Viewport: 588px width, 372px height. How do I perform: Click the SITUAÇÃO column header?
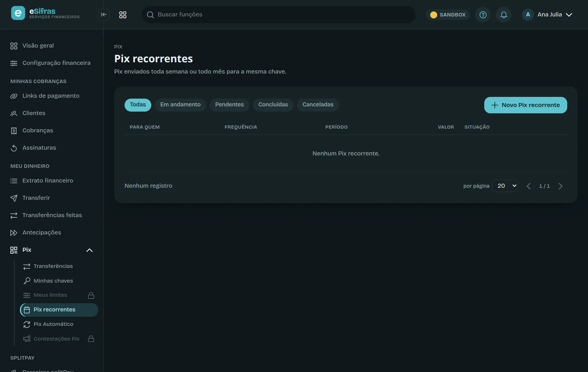477,127
